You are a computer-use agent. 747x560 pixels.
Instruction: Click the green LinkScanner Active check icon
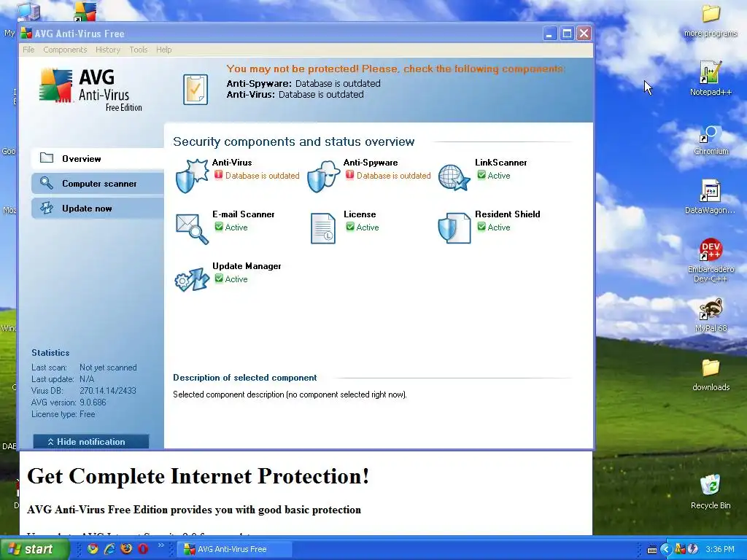(481, 175)
